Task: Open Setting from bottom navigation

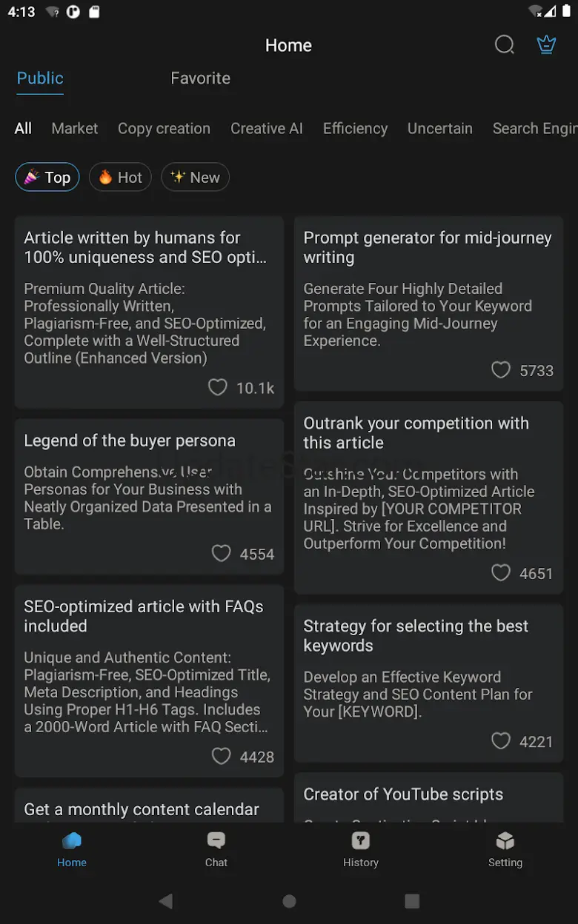Action: point(505,848)
